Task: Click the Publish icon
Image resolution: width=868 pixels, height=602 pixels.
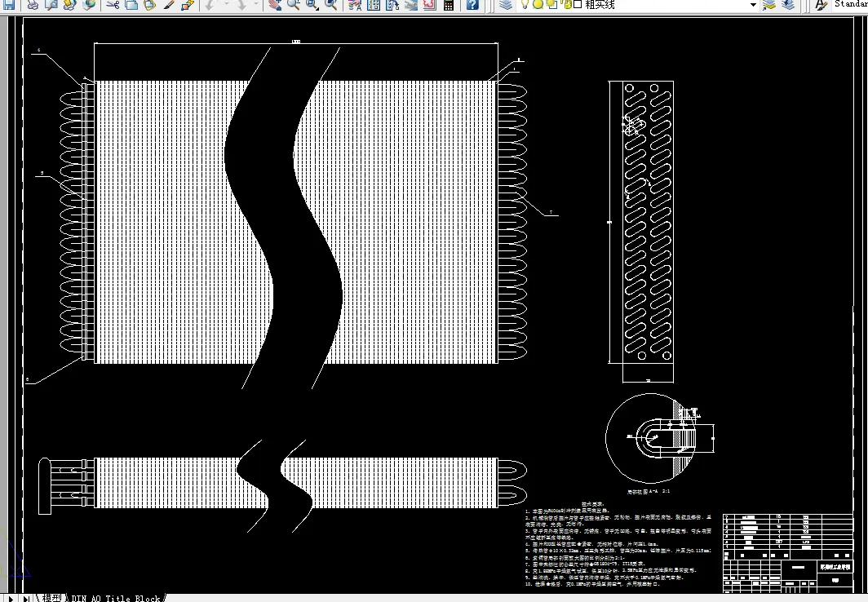Action: [70, 4]
